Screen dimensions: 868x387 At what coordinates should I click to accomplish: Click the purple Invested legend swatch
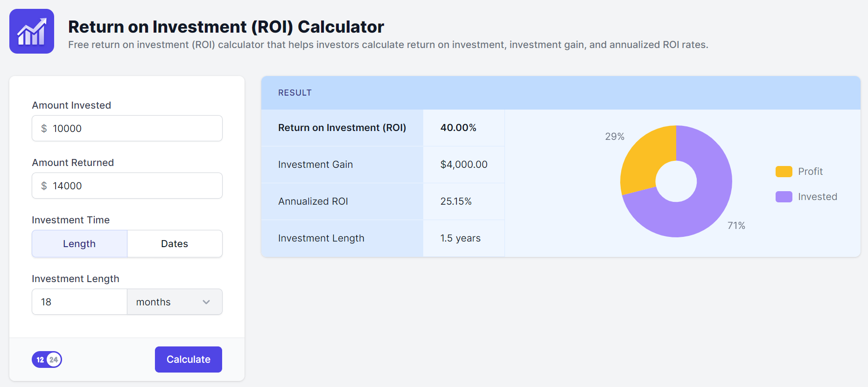point(784,197)
